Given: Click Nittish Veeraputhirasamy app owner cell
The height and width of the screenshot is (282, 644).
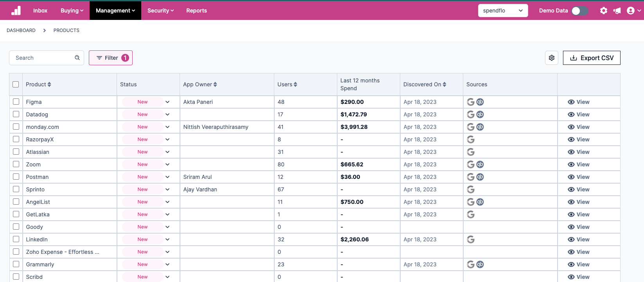Looking at the screenshot, I should point(216,127).
